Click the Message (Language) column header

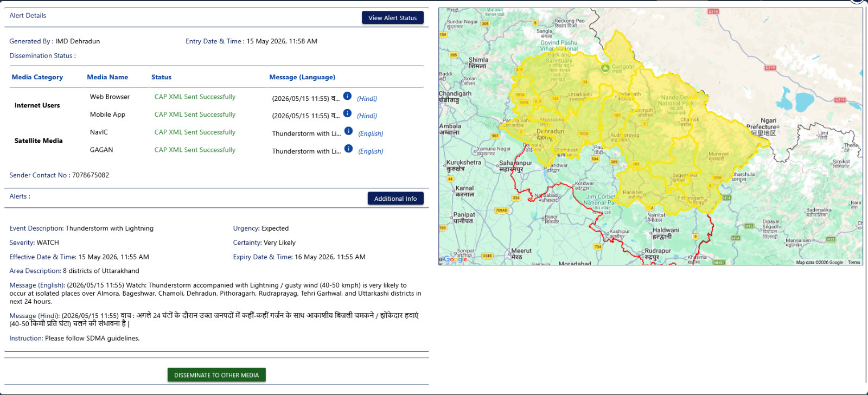click(x=302, y=77)
